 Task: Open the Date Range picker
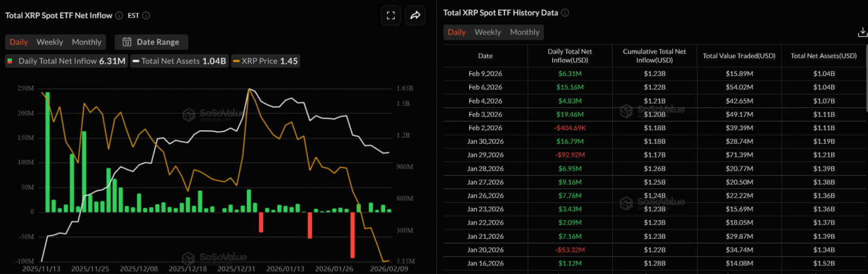pos(152,42)
